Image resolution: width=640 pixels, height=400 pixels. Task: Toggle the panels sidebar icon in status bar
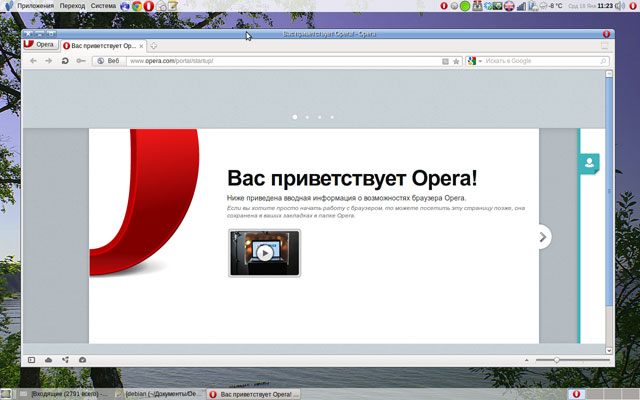[31, 360]
